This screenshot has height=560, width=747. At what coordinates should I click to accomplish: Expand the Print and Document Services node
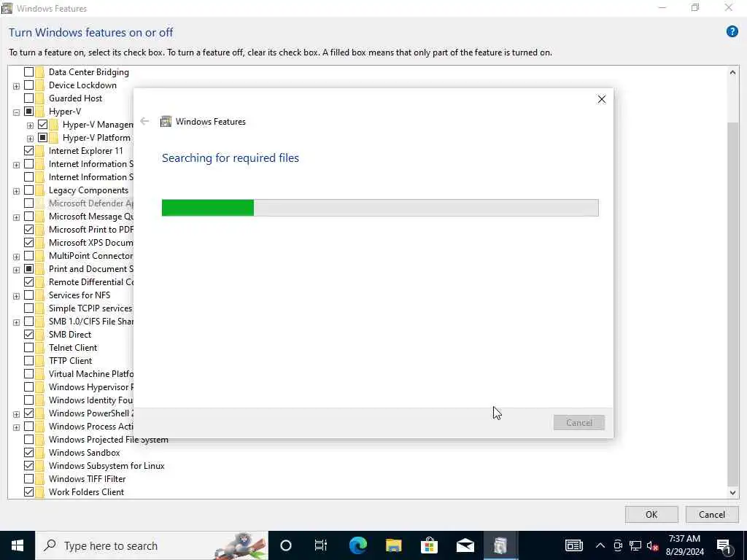16,270
